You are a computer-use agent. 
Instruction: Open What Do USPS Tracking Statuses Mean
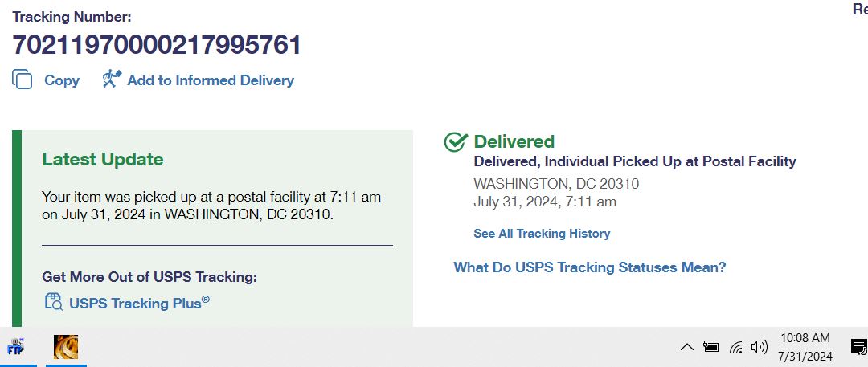pyautogui.click(x=590, y=267)
